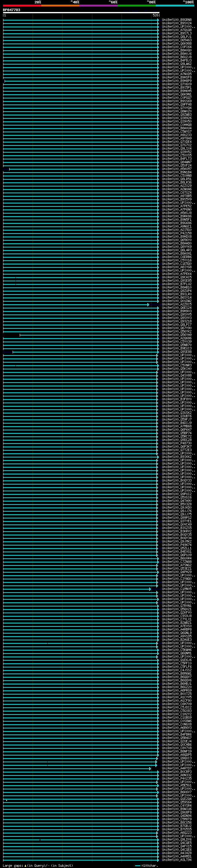Open hit UniRef100_B9SV24
Image resolution: width=197 pixels, height=868 pixels.
coord(177,23)
